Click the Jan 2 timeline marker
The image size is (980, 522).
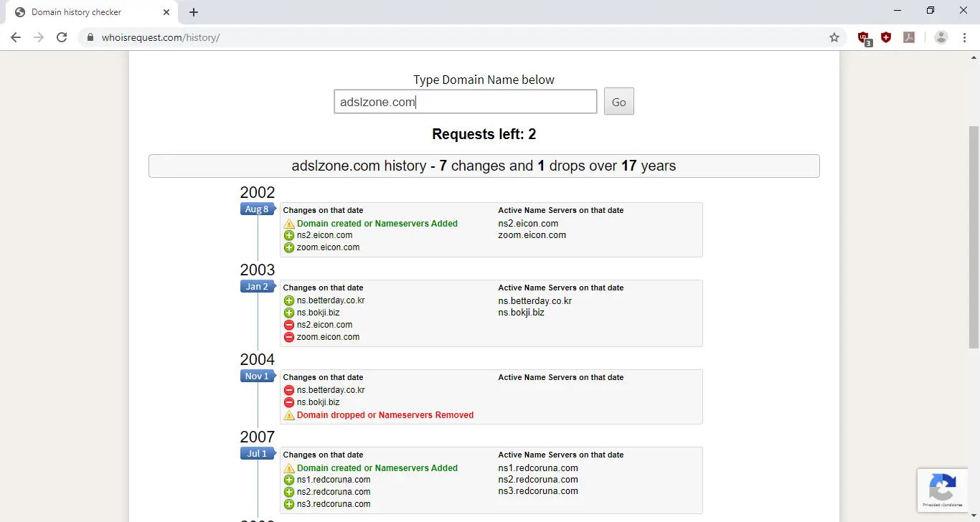pyautogui.click(x=258, y=287)
